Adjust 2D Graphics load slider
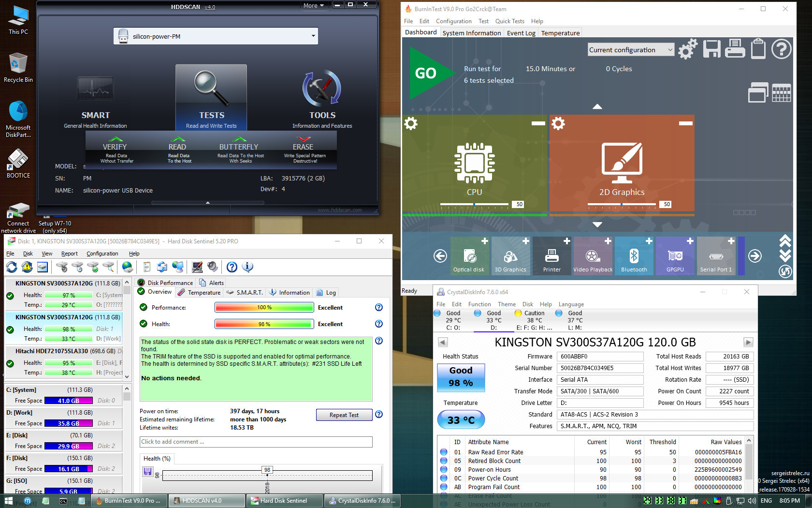This screenshot has height=508, width=812. click(x=622, y=205)
